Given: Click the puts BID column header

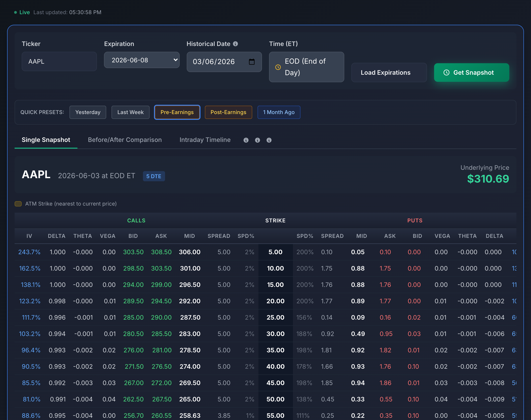Looking at the screenshot, I should click(x=417, y=236).
